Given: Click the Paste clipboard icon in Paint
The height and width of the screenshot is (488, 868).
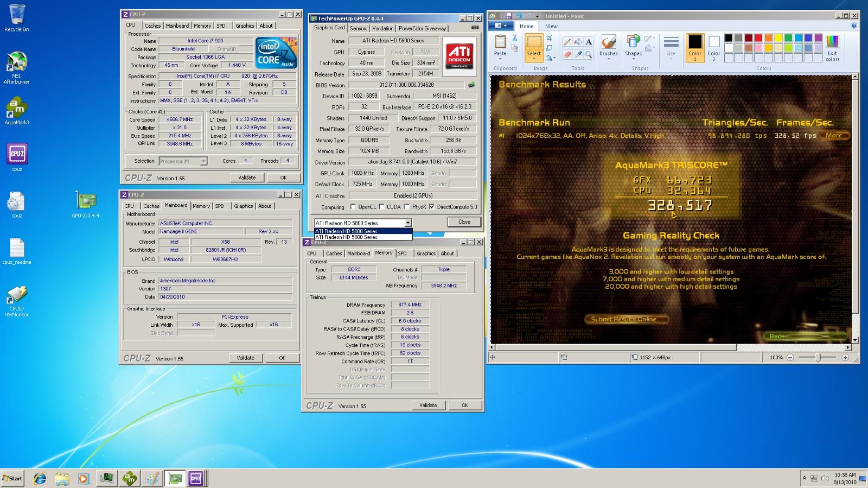Looking at the screenshot, I should click(x=500, y=41).
